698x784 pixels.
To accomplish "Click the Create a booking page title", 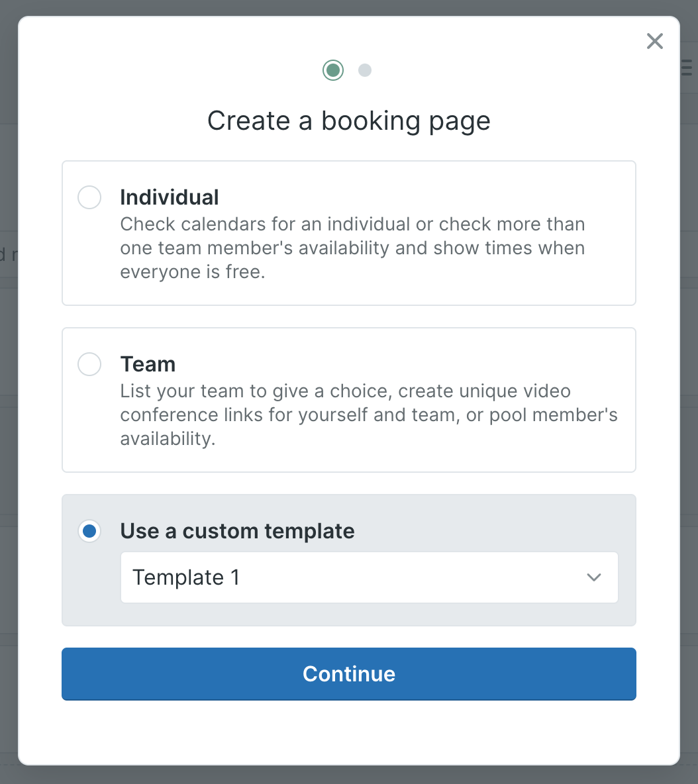I will click(x=349, y=121).
